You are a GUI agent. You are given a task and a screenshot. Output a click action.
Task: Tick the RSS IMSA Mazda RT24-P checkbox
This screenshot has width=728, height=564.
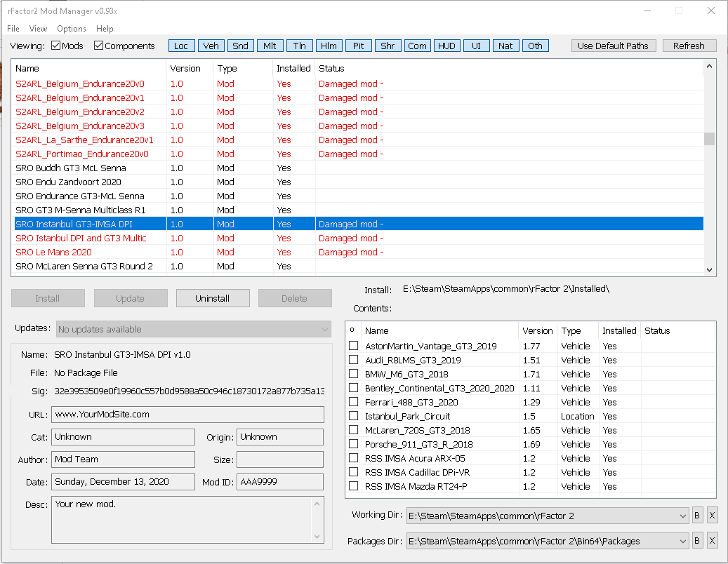[x=353, y=485]
